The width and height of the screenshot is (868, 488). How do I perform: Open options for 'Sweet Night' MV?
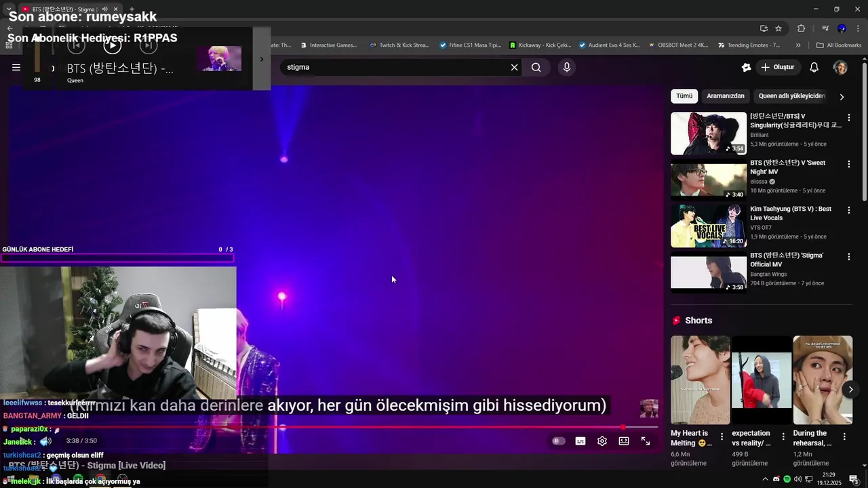(x=848, y=164)
